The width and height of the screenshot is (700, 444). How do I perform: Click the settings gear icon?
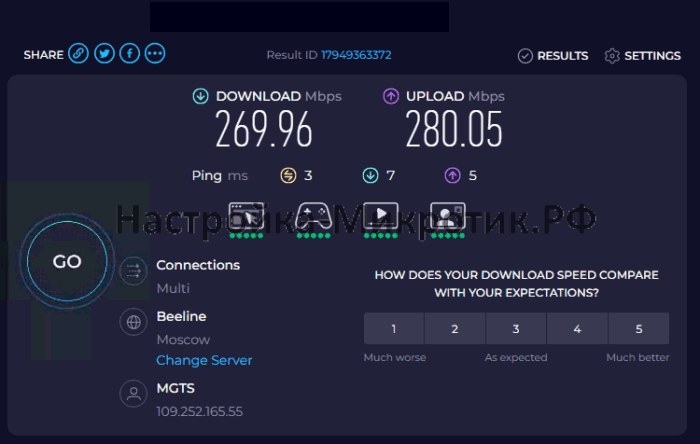(612, 56)
